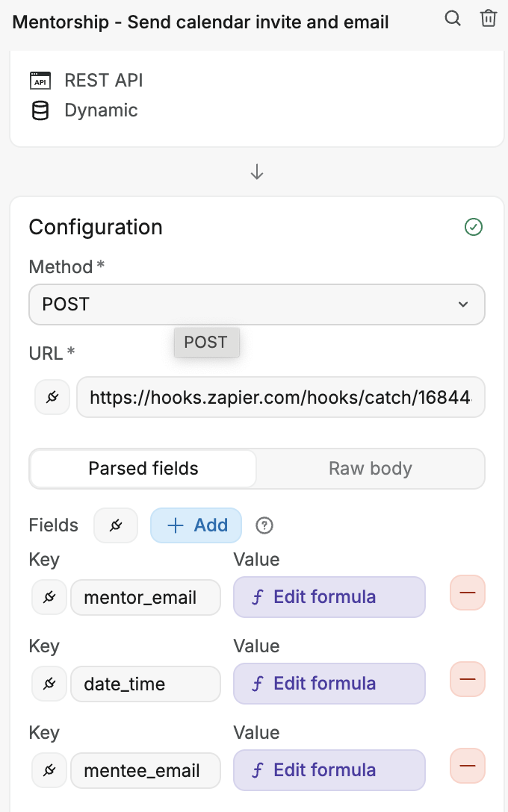Add a new field with Add button
508x812 pixels.
[196, 525]
